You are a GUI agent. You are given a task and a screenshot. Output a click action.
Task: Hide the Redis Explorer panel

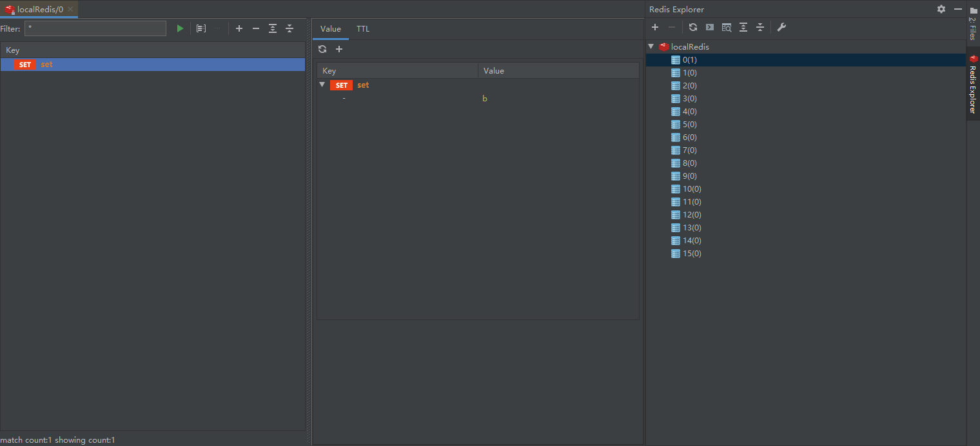[958, 9]
